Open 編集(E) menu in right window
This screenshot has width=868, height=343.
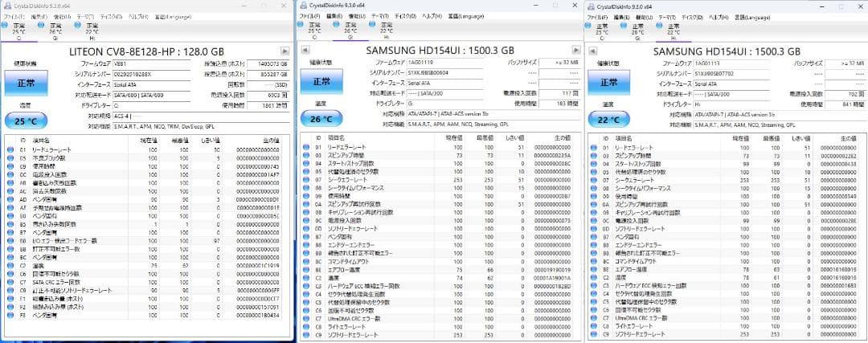coord(623,17)
